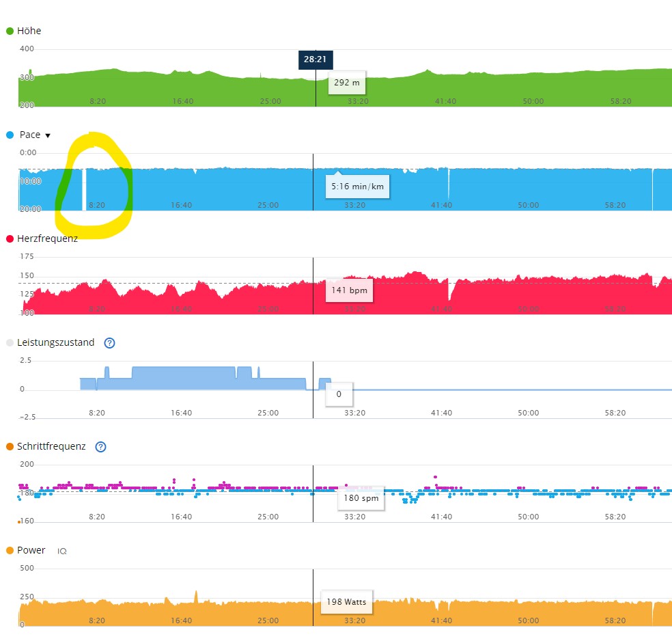Click the red Herzfrequenz legend dot
This screenshot has height=641, width=672.
[10, 239]
